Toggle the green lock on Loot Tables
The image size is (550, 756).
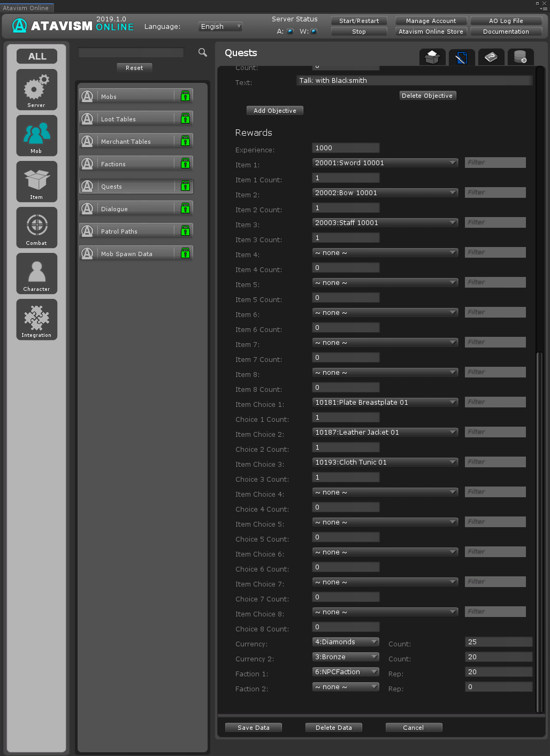pos(185,119)
